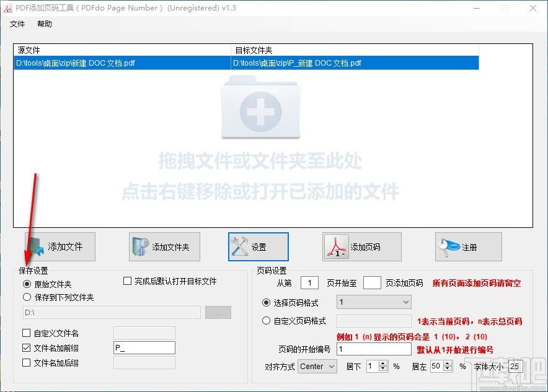Click the tools icon on 设置 button
This screenshot has width=548, height=392.
tap(240, 247)
